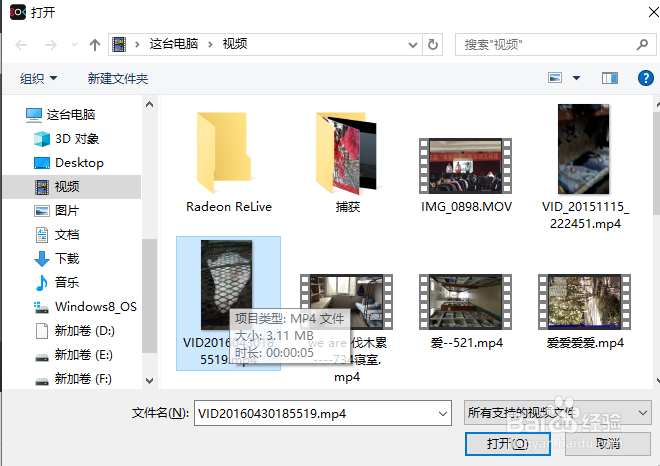Click the video library icon in address bar
The height and width of the screenshot is (466, 660).
[119, 44]
